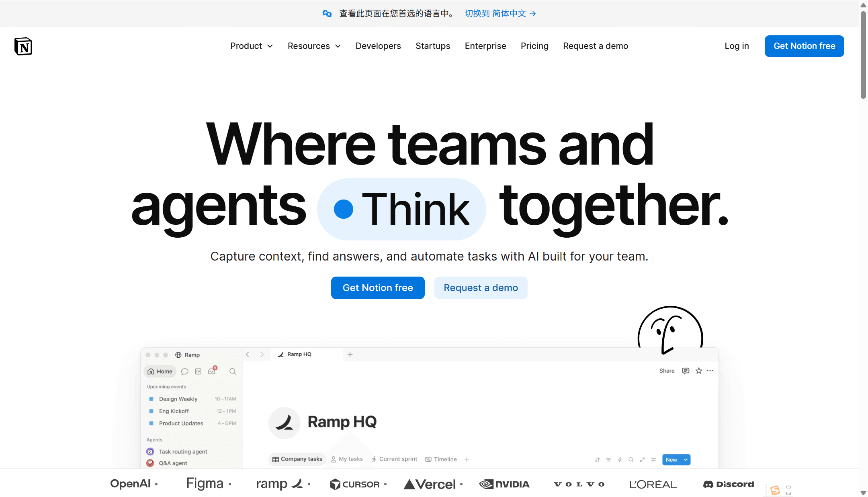
Task: Click the globe icon beside Ramp workspace name
Action: pyautogui.click(x=178, y=355)
